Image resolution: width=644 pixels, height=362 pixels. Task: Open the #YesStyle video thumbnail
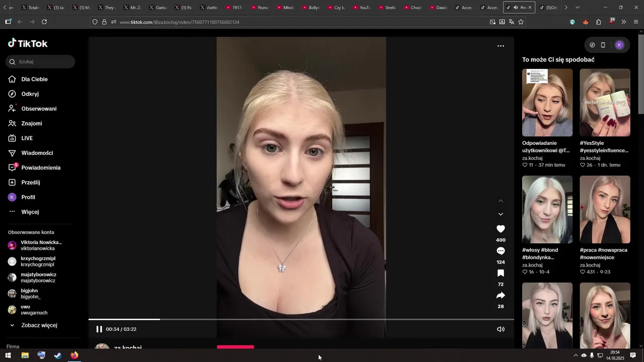click(605, 103)
